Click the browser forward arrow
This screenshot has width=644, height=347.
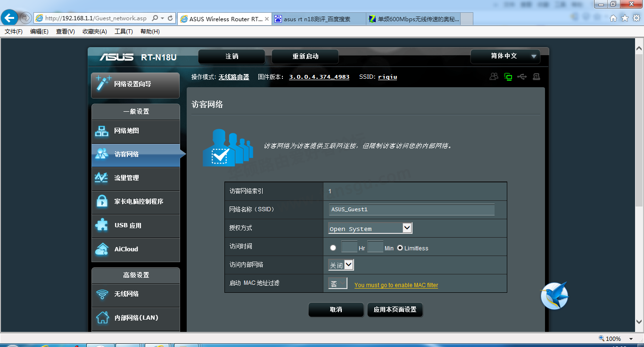26,18
